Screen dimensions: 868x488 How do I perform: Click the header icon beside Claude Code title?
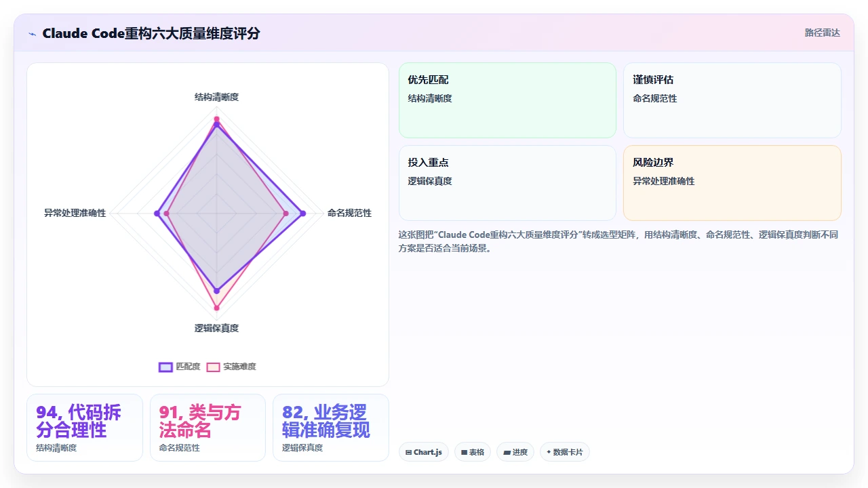point(32,34)
